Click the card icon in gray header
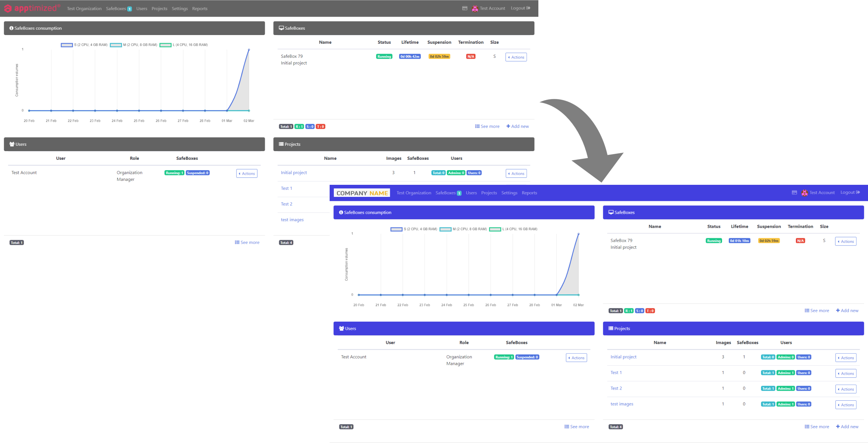Image resolution: width=868 pixels, height=443 pixels. (x=465, y=8)
